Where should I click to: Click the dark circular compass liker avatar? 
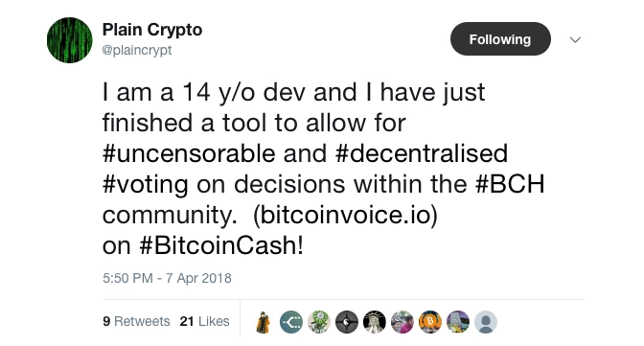[347, 322]
